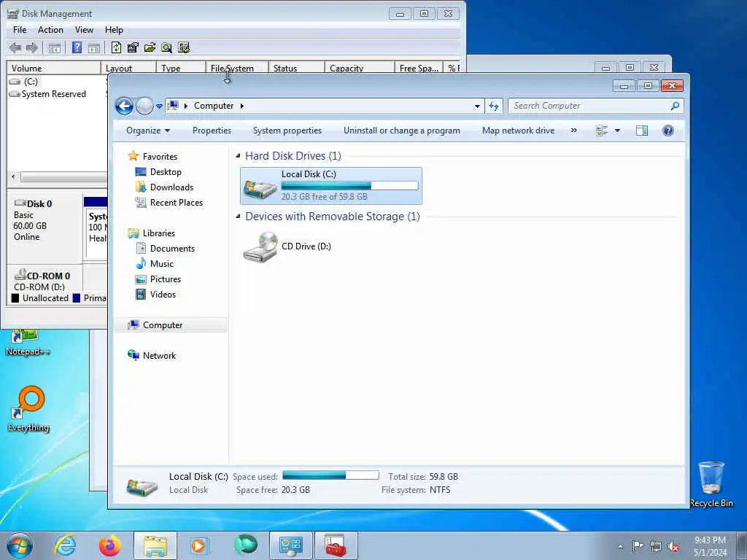
Task: Click Show/Hide Console Tree icon in Disk Management
Action: 54,47
